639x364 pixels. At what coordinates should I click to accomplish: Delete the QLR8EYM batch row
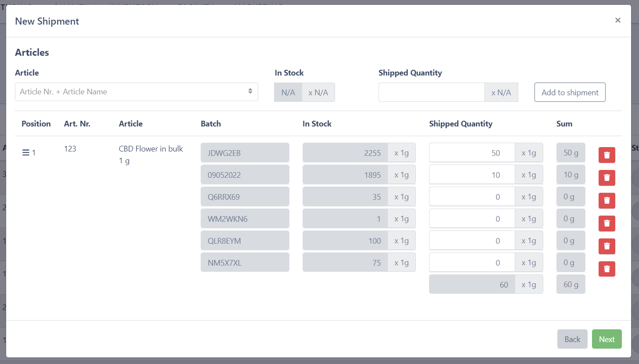tap(607, 246)
